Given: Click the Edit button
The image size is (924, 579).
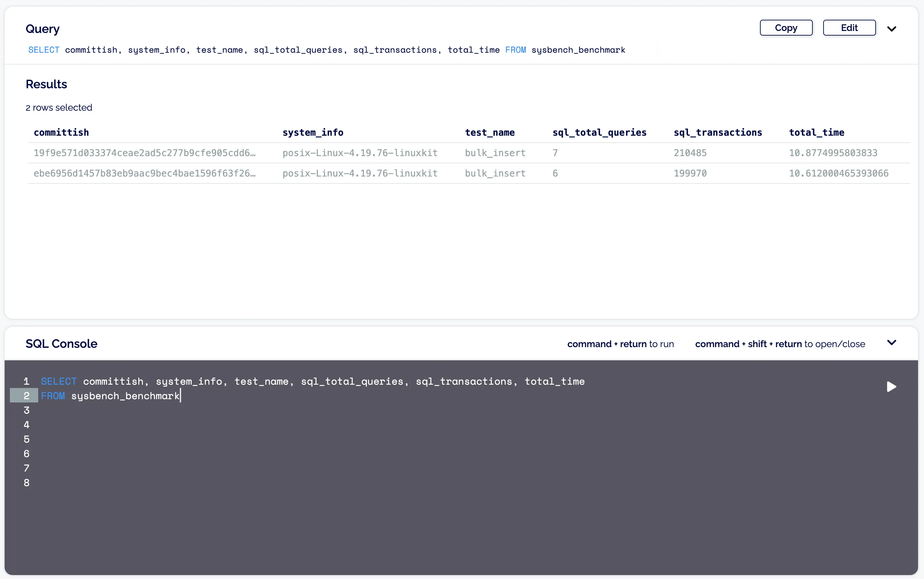Looking at the screenshot, I should [x=849, y=28].
